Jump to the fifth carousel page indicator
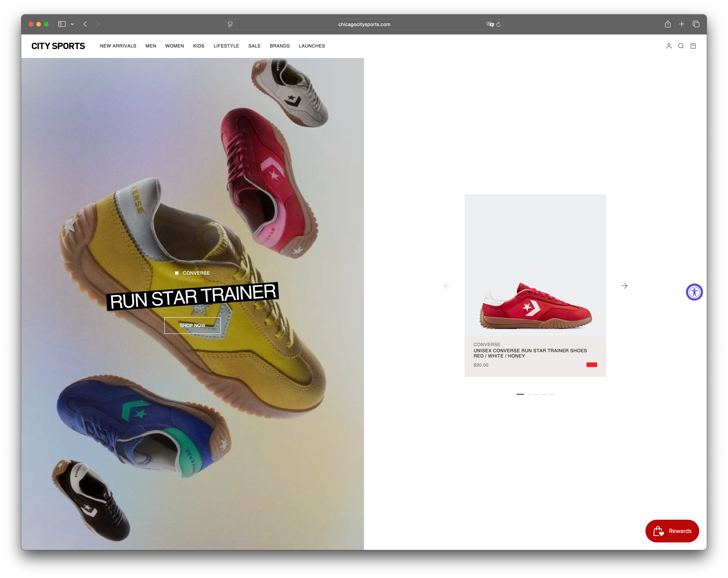728x578 pixels. [x=552, y=394]
